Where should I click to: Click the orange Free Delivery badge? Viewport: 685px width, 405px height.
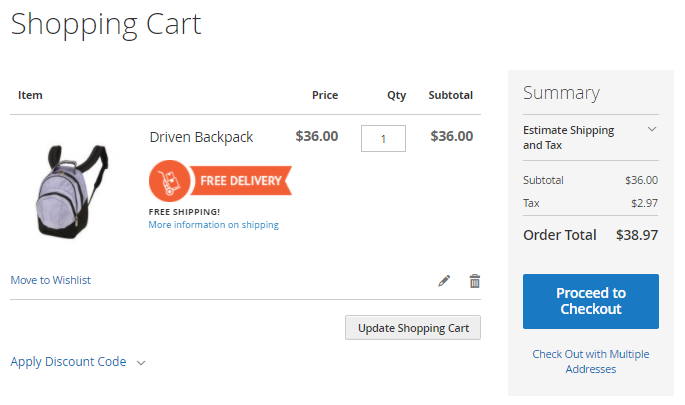pyautogui.click(x=240, y=181)
